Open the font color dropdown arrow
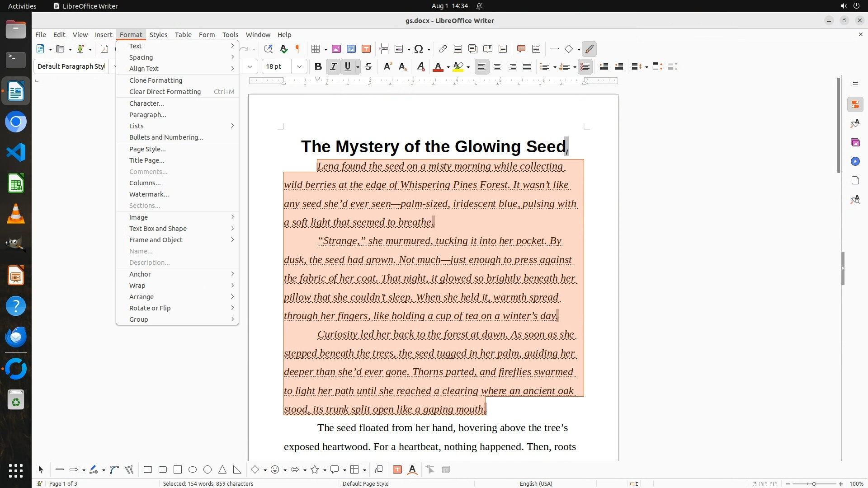Image resolution: width=868 pixels, height=488 pixels. click(x=448, y=67)
